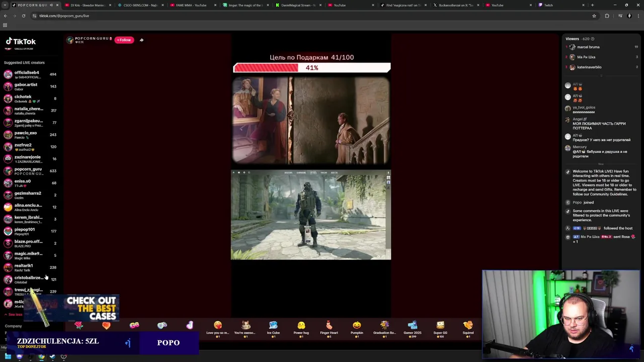Viewport: 644px width, 362px height.
Task: Open piepop101 live stream
Action: (31, 231)
